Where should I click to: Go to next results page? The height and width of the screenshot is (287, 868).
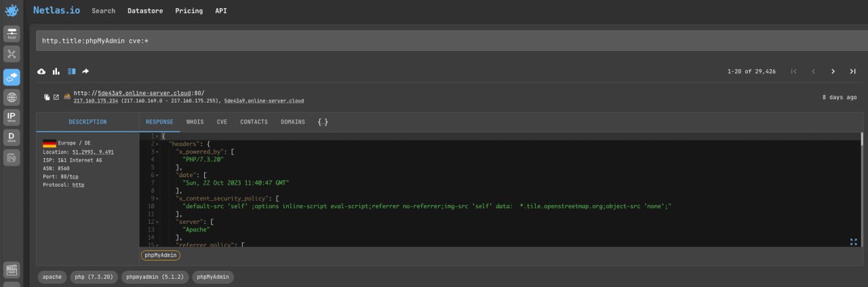pyautogui.click(x=833, y=71)
